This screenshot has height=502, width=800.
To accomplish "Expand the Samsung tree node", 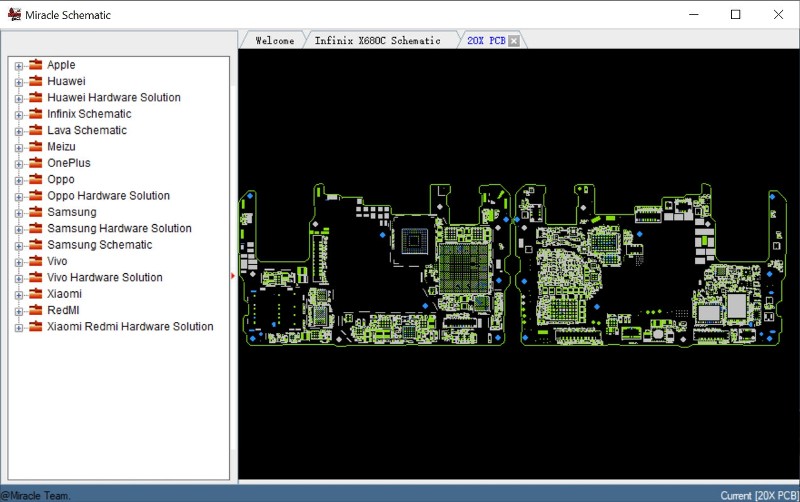I will [x=19, y=213].
